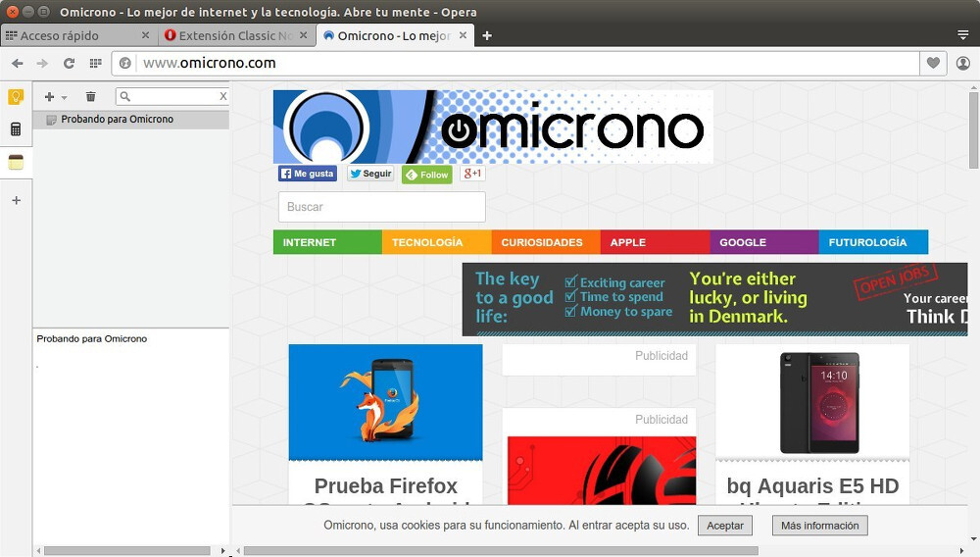Click the browser back arrow

point(17,64)
